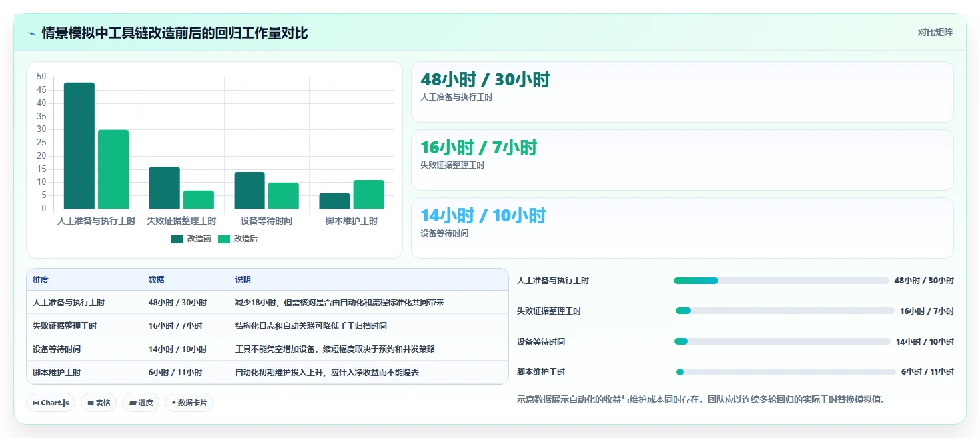This screenshot has width=980, height=438.
Task: Click the 表格 tag chip
Action: [x=99, y=403]
